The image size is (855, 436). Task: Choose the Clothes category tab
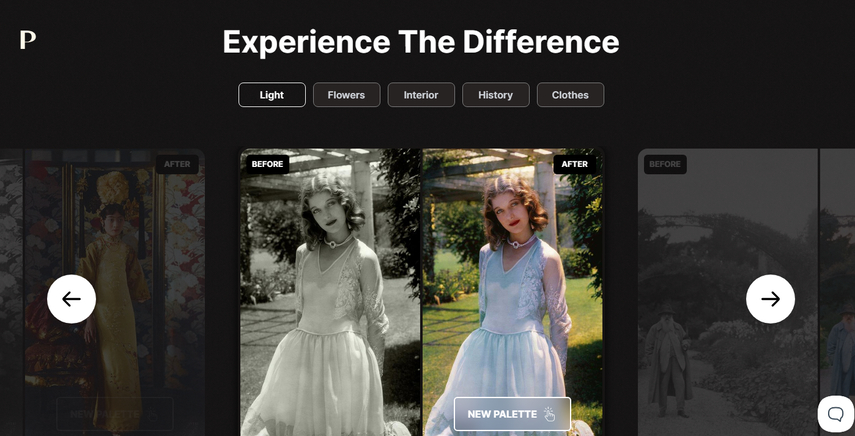click(570, 95)
